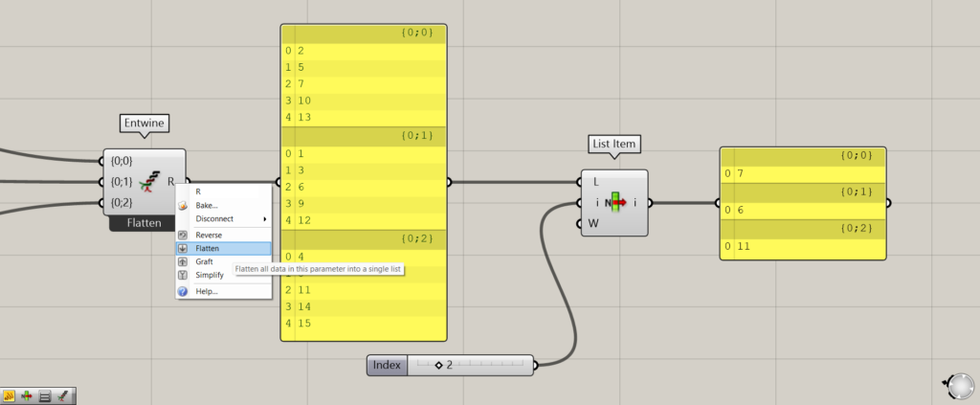Image resolution: width=980 pixels, height=405 pixels.
Task: Click the yellow icon in the bottom-left toolbar
Action: (x=9, y=394)
